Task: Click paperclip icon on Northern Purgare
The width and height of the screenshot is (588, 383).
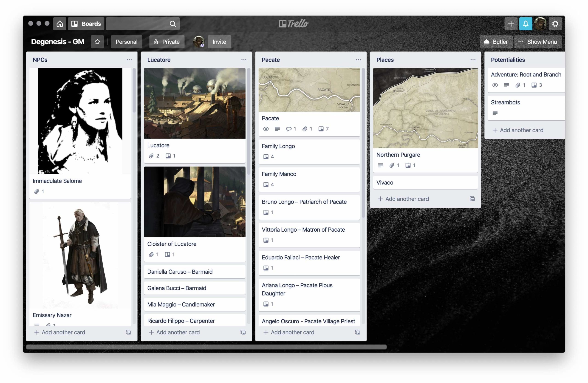Action: [392, 165]
